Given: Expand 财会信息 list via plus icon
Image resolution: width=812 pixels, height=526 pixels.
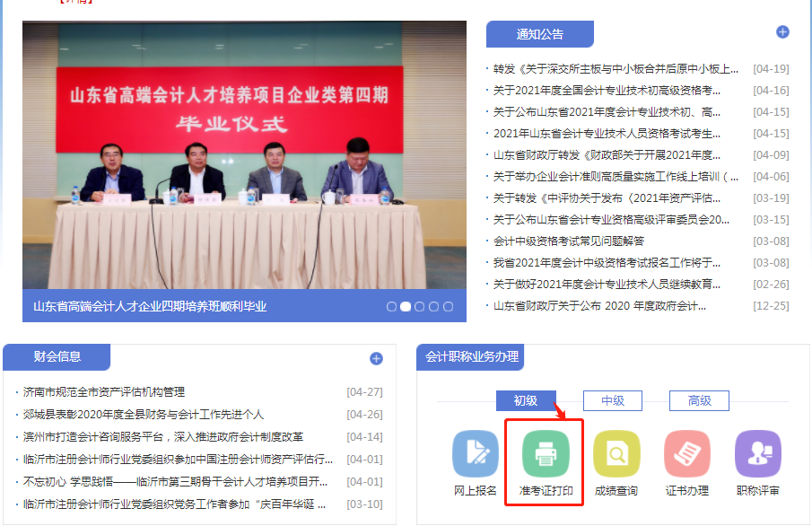Looking at the screenshot, I should (x=375, y=356).
